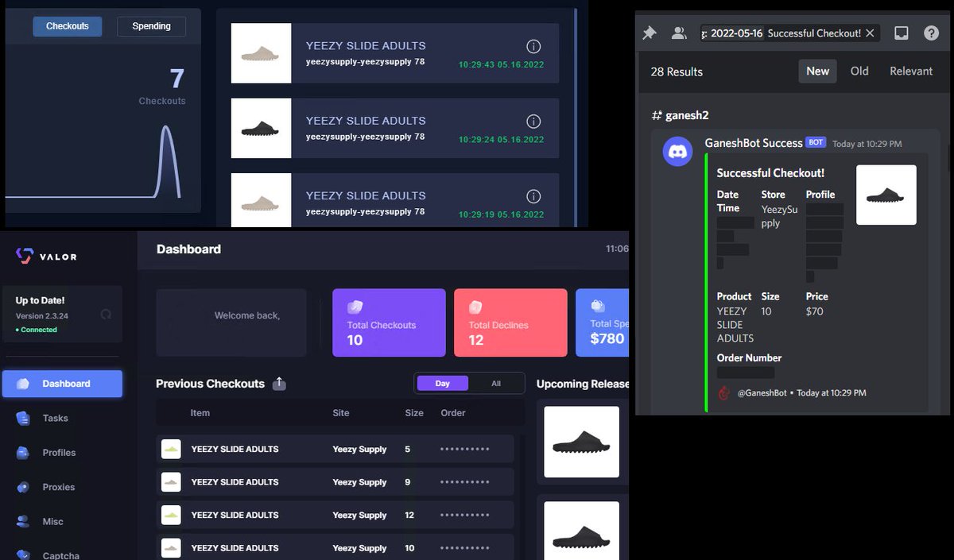This screenshot has height=560, width=954.
Task: Click the Upcoming Releases heading
Action: coord(583,384)
